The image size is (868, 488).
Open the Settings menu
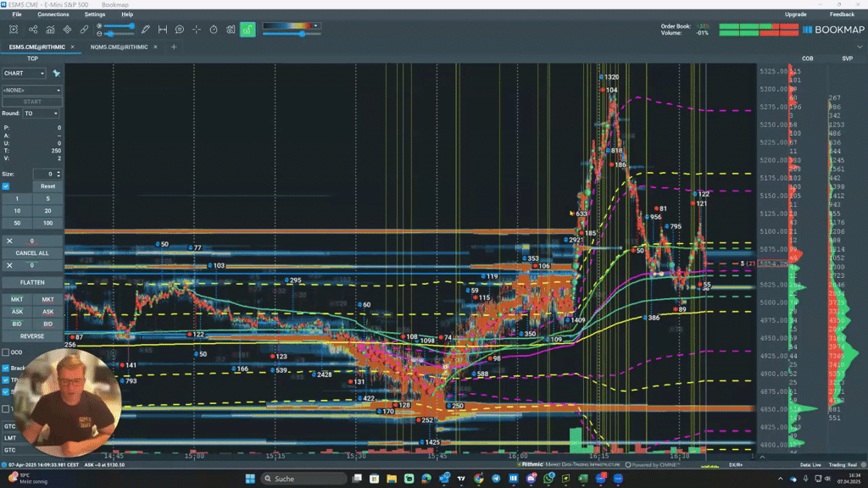click(x=95, y=14)
